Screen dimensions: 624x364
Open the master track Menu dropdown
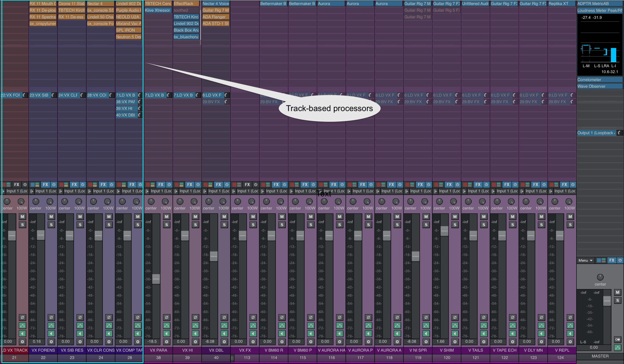(585, 260)
